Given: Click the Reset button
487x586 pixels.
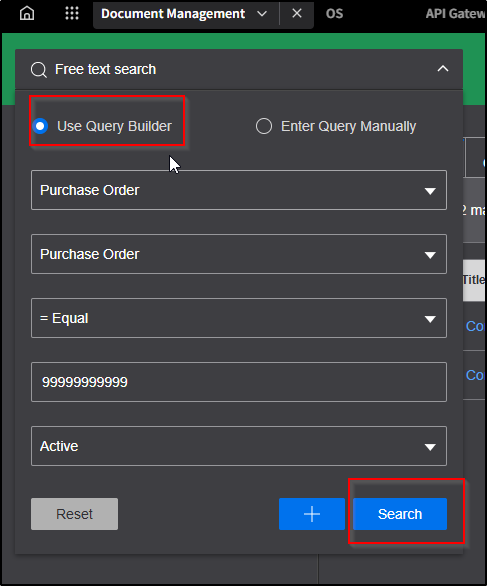Looking at the screenshot, I should [x=74, y=514].
